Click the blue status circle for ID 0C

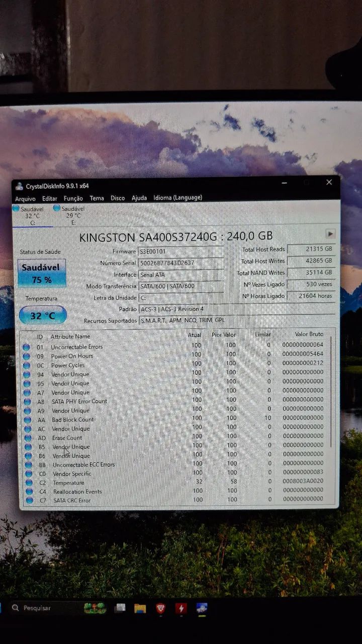[x=27, y=365]
